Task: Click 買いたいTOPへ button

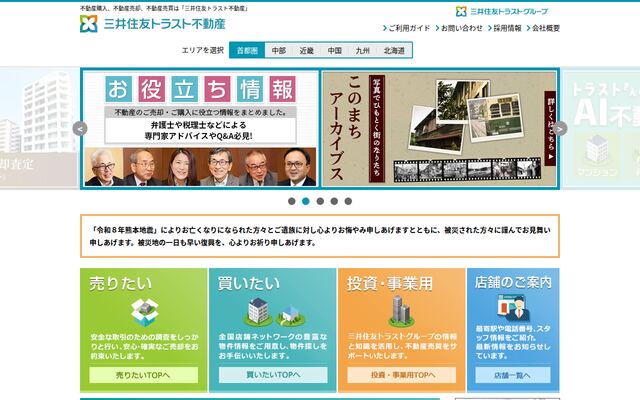Action: (x=273, y=375)
